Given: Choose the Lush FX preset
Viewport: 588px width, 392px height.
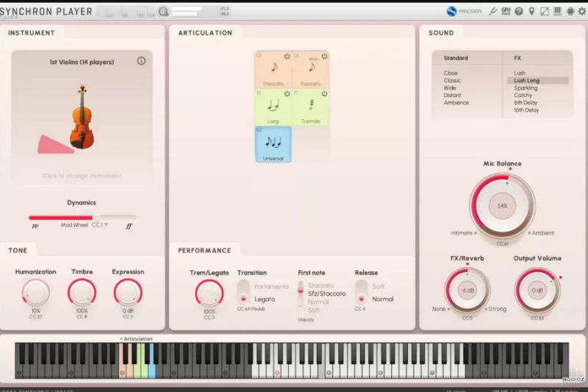Looking at the screenshot, I should (x=520, y=73).
